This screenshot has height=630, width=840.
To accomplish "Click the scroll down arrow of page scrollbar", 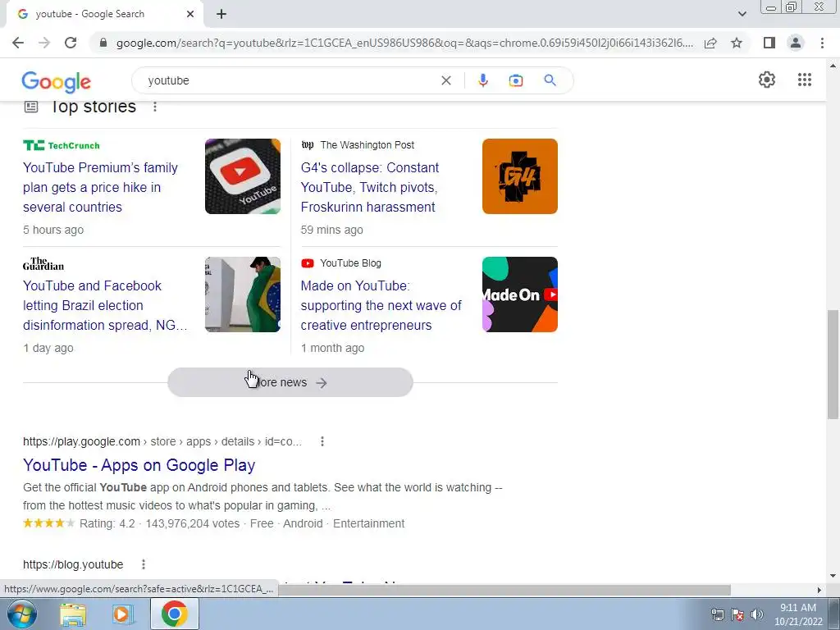I will click(833, 577).
